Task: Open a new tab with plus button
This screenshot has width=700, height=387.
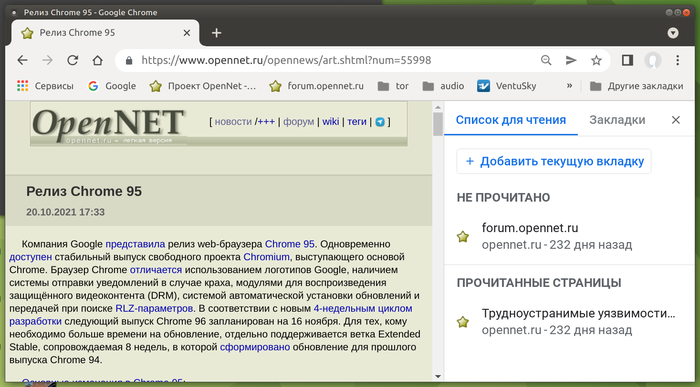Action: [217, 33]
